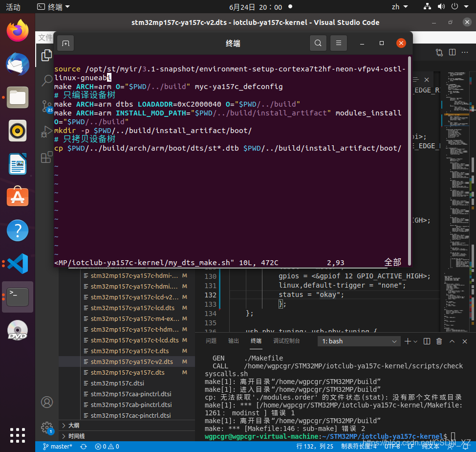Click master* branch in status bar
This screenshot has width=476, height=452.
(x=58, y=447)
